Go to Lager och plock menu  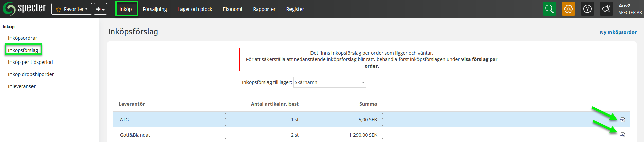click(x=195, y=9)
